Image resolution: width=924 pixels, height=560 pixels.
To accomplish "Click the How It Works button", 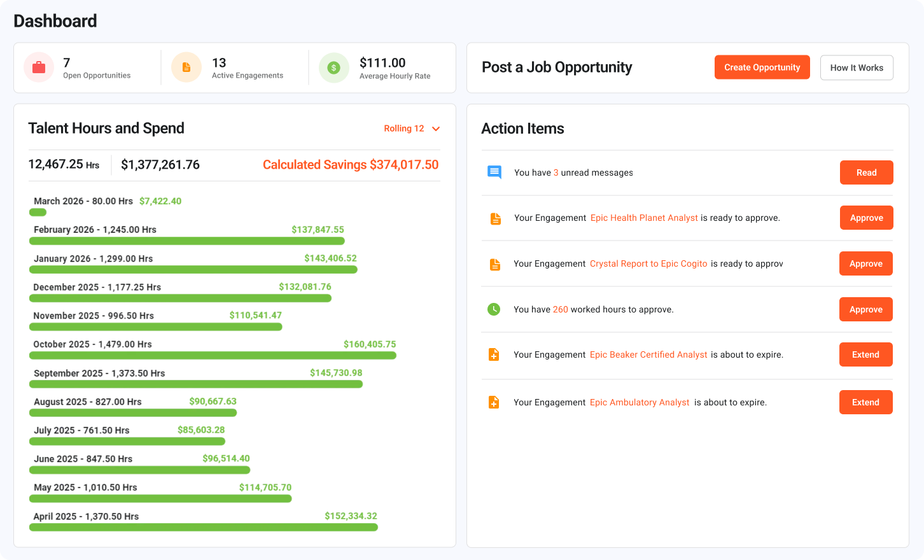I will coord(857,67).
